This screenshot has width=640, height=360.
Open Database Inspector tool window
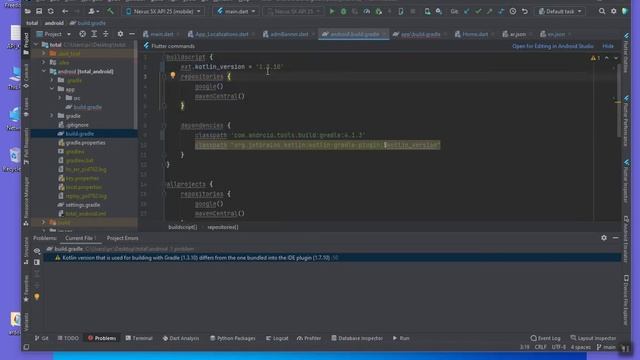(x=357, y=338)
